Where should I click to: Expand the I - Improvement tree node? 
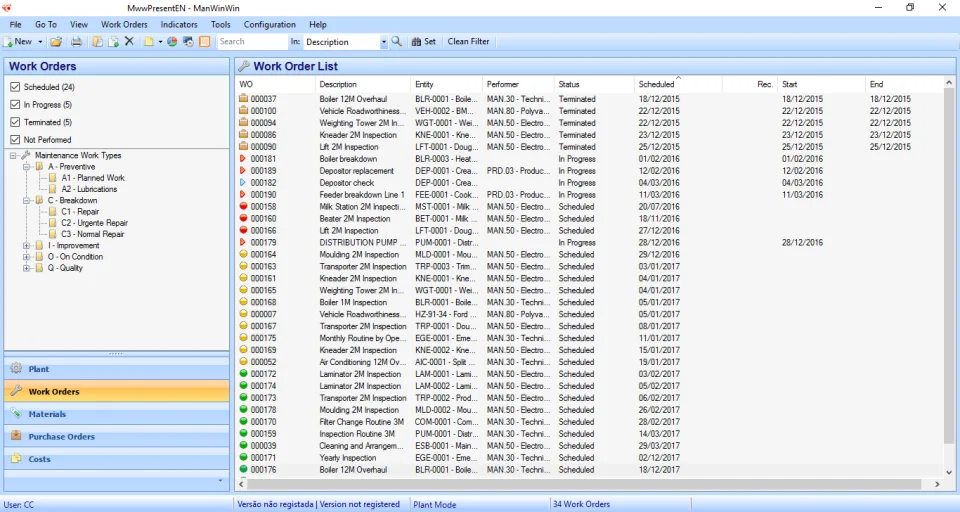tap(26, 246)
